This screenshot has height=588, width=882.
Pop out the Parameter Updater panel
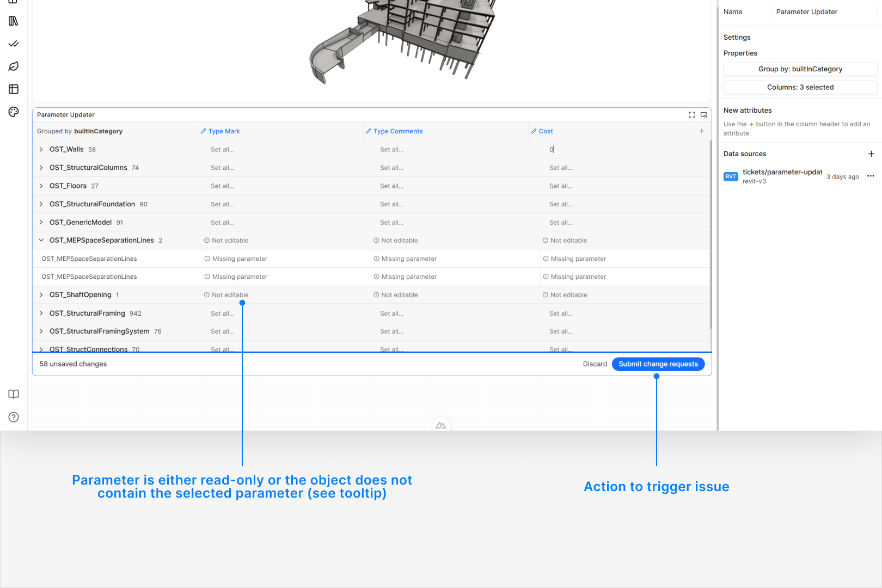point(703,115)
